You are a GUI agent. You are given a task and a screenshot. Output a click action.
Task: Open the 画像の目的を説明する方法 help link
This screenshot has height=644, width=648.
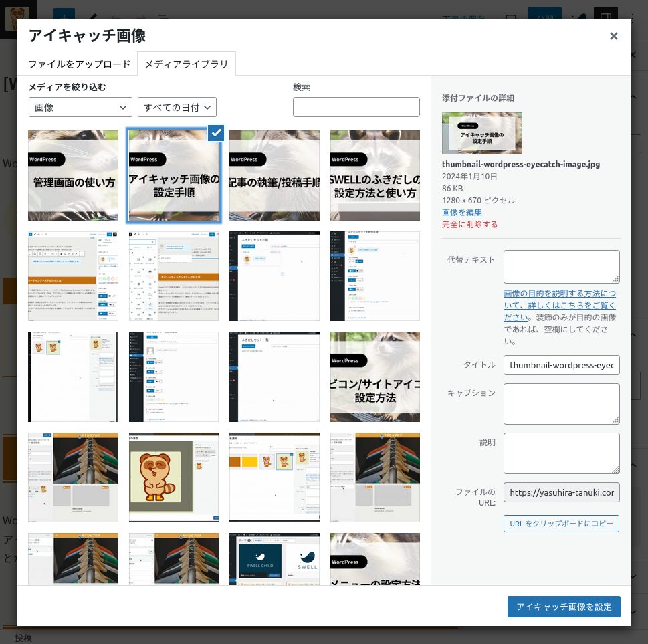(560, 305)
